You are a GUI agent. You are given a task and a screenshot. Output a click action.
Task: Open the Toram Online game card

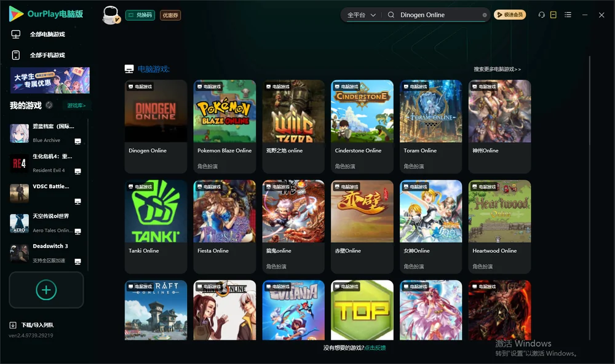[x=430, y=126]
